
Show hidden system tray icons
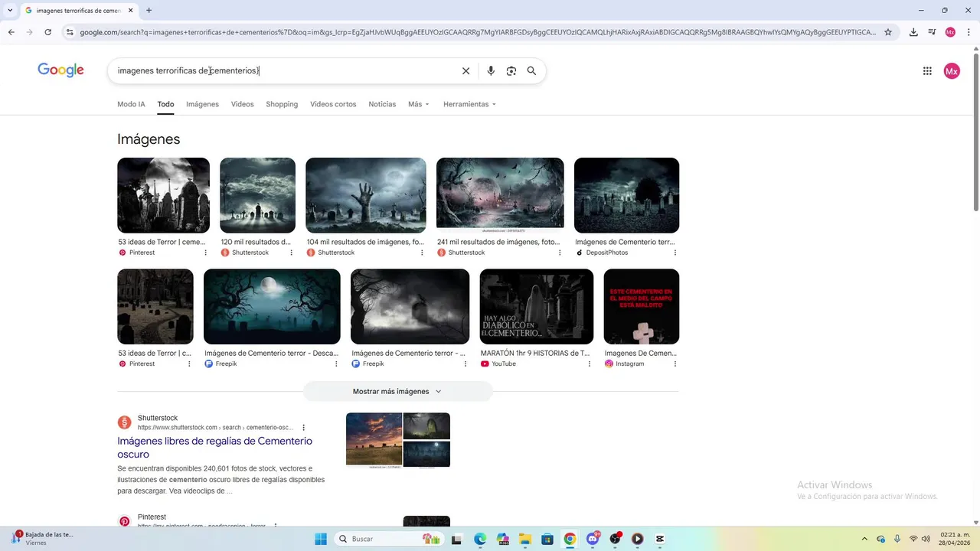[x=864, y=539]
